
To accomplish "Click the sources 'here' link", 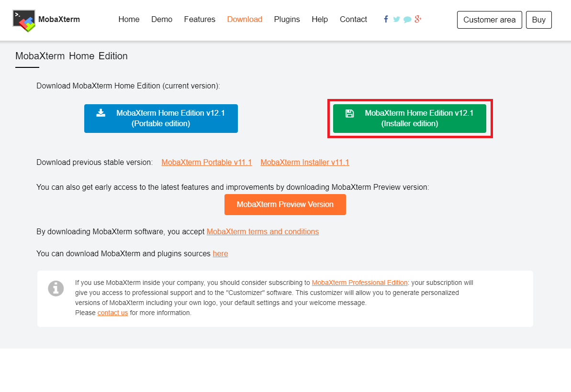I will point(220,253).
